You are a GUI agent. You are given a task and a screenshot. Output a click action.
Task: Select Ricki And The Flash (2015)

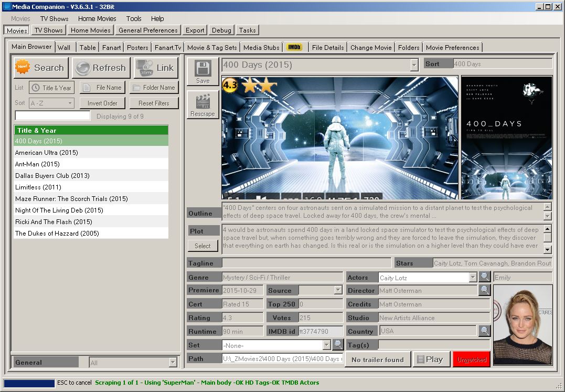click(91, 221)
